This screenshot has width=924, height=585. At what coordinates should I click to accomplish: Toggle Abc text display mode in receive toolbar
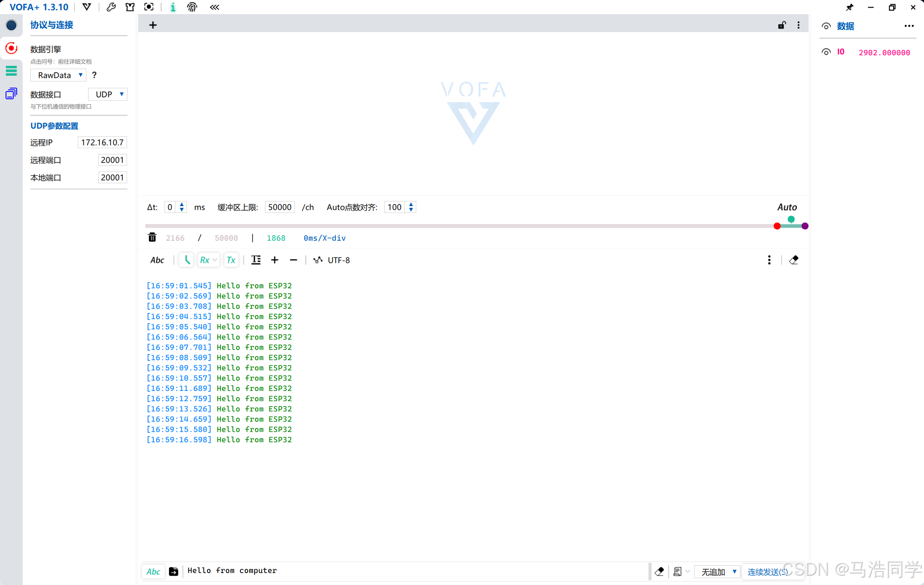[157, 260]
